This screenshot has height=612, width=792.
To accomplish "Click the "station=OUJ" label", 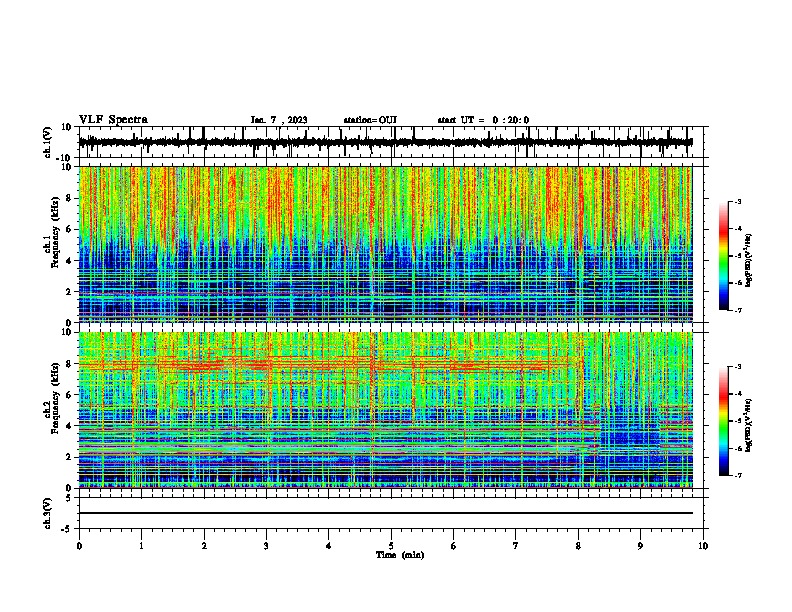I will (x=370, y=120).
